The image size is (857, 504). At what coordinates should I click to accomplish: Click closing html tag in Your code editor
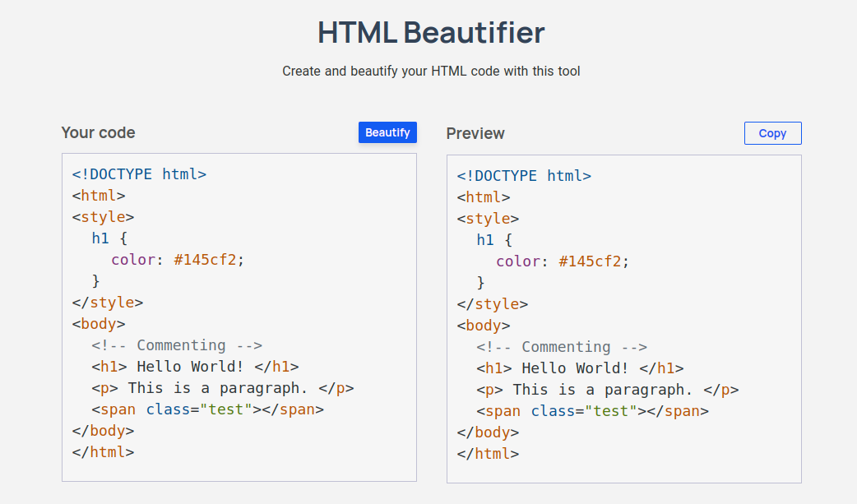(x=103, y=452)
